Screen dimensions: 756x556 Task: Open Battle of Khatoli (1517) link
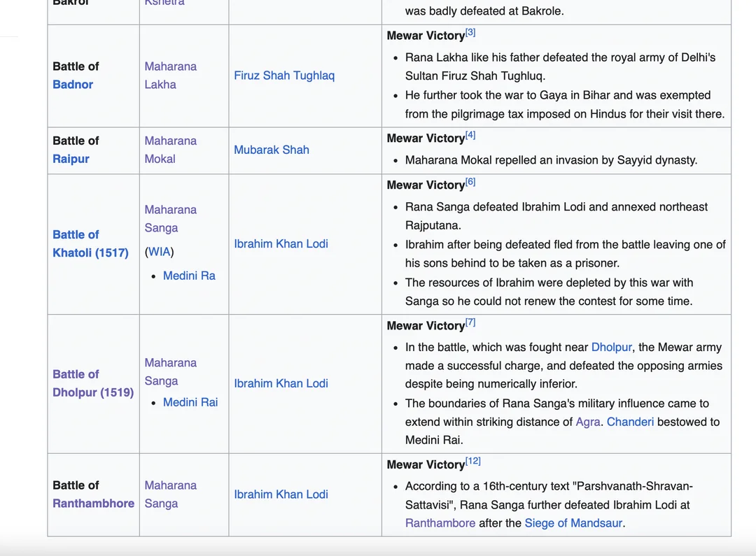90,243
